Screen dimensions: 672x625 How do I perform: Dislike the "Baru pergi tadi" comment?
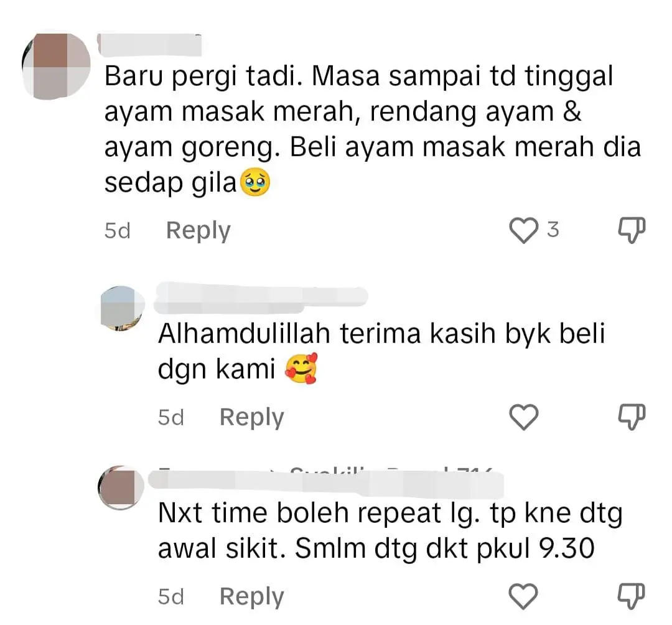tap(632, 230)
